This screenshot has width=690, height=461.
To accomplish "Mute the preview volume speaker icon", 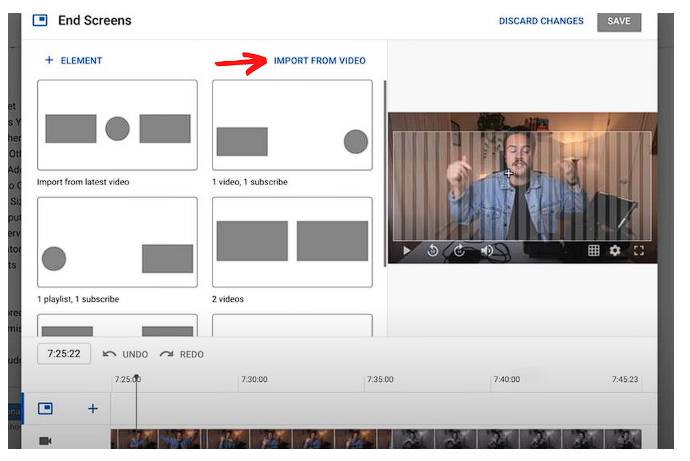I will click(x=487, y=251).
